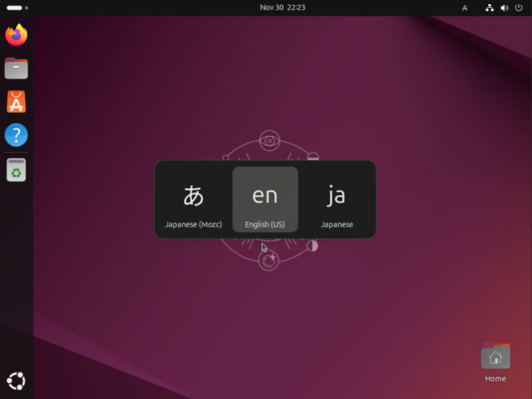Image resolution: width=532 pixels, height=399 pixels.
Task: Open the Help application
Action: coord(15,135)
